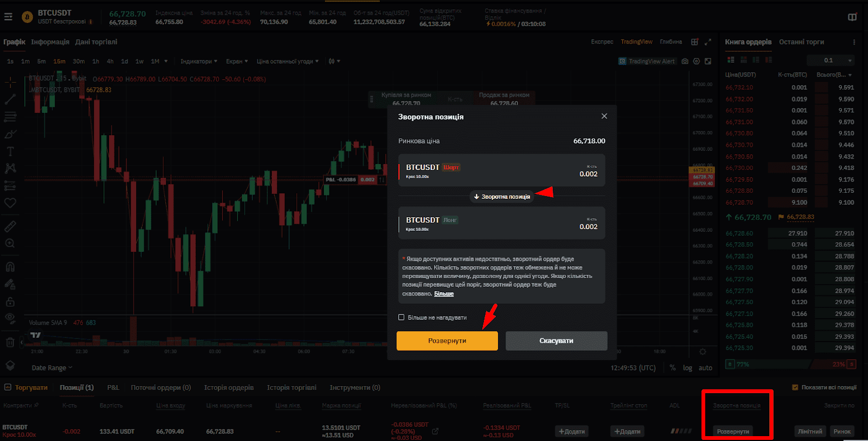Expand the Екран dropdown

(x=237, y=61)
